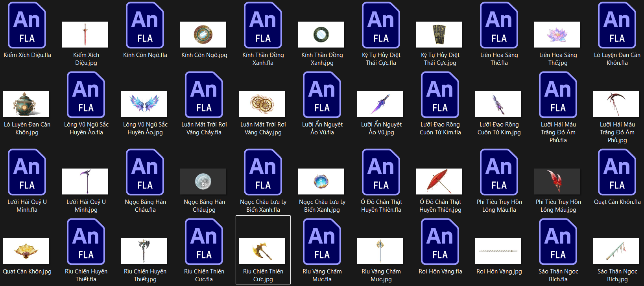644x286 pixels.
Task: Click the Kính Côn Ngô.jpg mirror thumbnail
Action: 203,35
